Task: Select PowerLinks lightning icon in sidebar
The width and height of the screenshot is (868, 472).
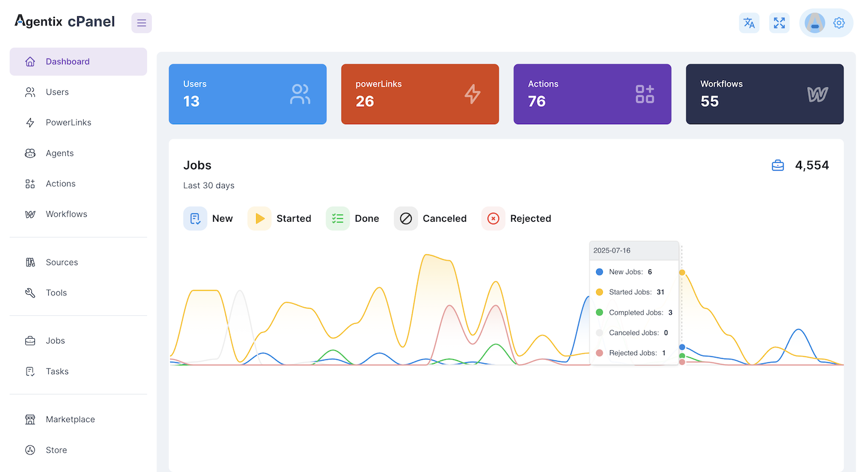Action: tap(30, 122)
